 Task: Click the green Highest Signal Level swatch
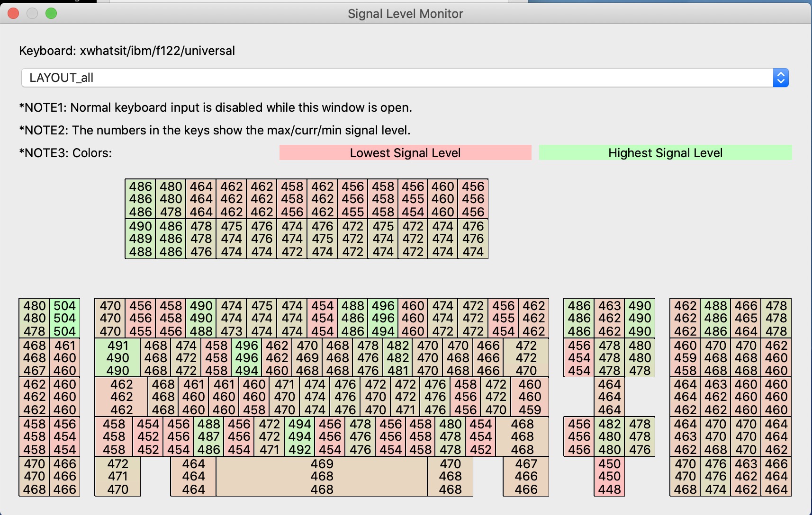tap(665, 153)
